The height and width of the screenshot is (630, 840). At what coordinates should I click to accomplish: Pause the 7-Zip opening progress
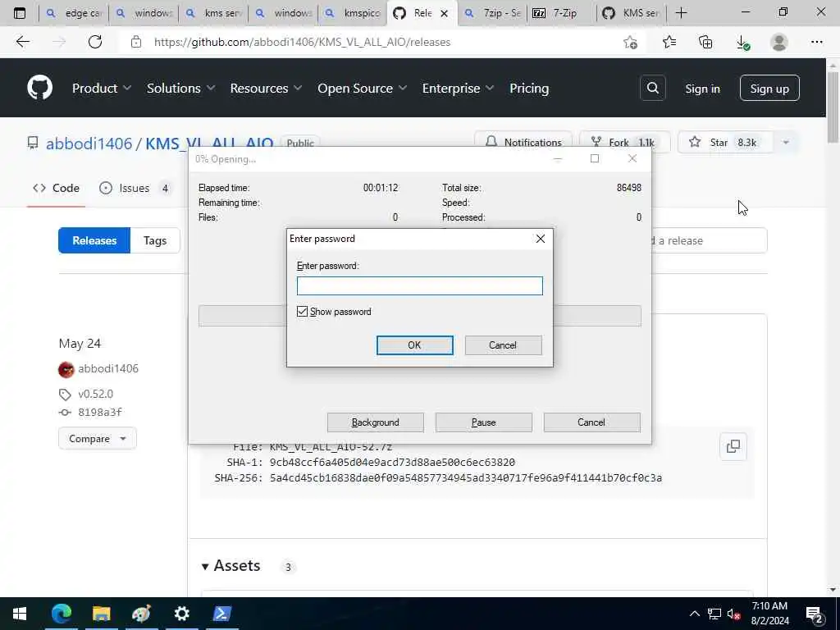(483, 422)
